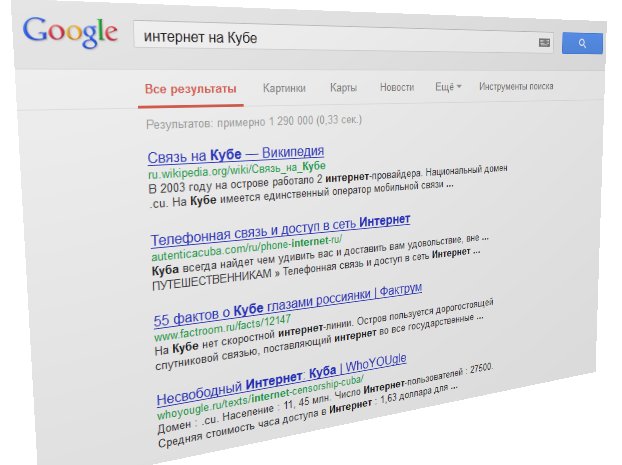622x465 pixels.
Task: Open 'Связь на Кубе — Википедия' result
Action: coord(236,154)
